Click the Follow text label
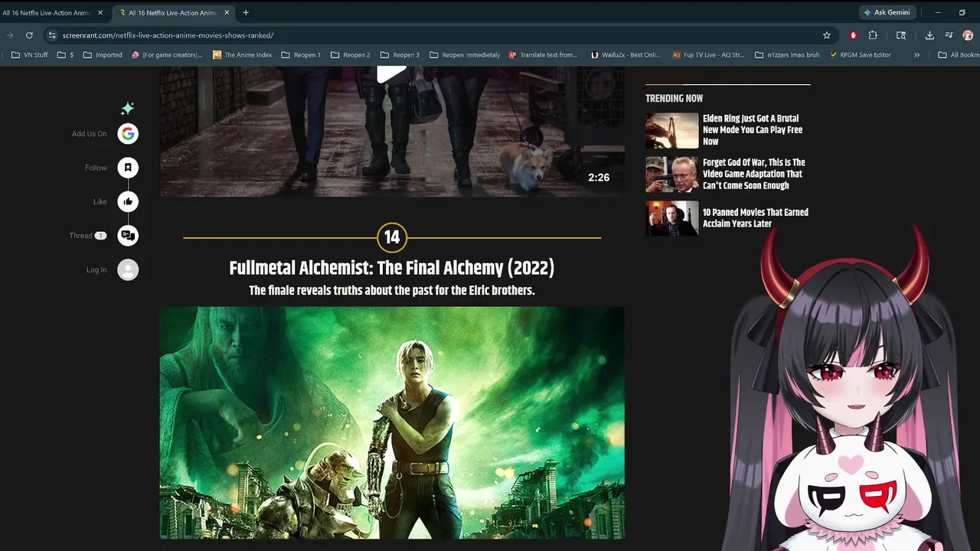Viewport: 980px width, 551px height. 96,168
